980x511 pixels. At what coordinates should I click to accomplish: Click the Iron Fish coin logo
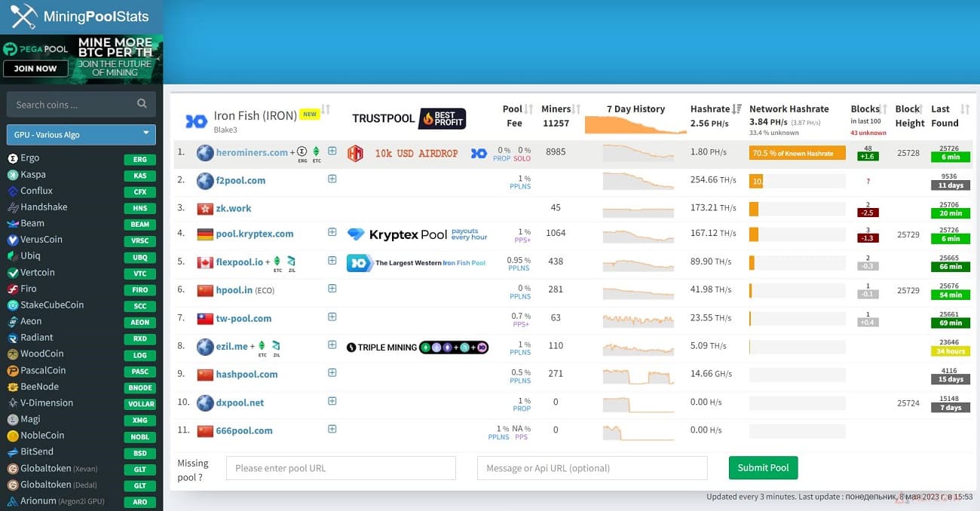(x=196, y=121)
